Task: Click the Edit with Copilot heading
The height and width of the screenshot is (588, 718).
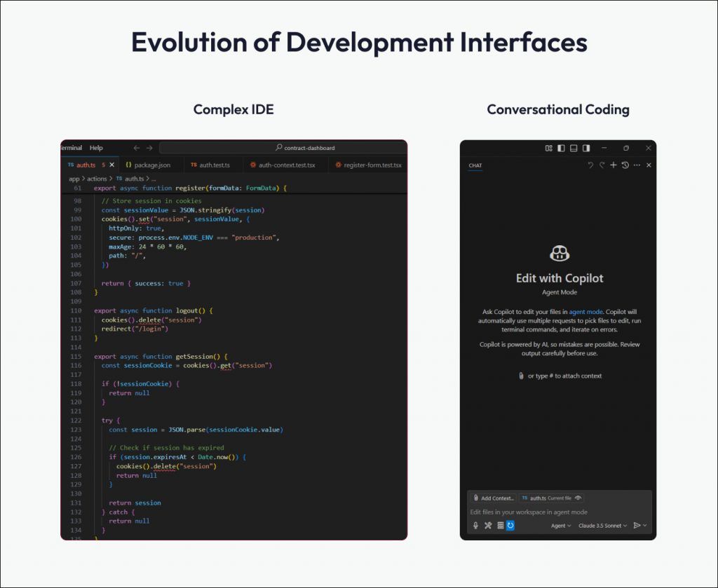Action: coord(560,278)
